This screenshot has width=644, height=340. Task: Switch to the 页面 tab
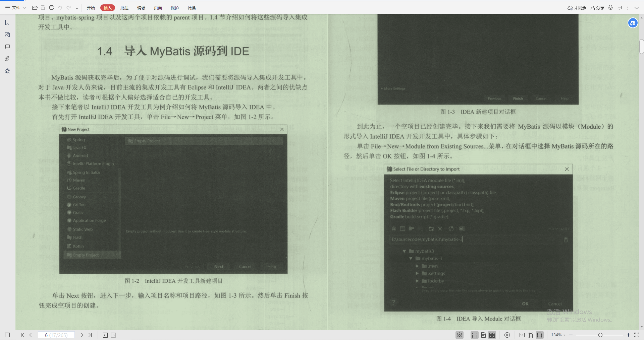(x=158, y=8)
